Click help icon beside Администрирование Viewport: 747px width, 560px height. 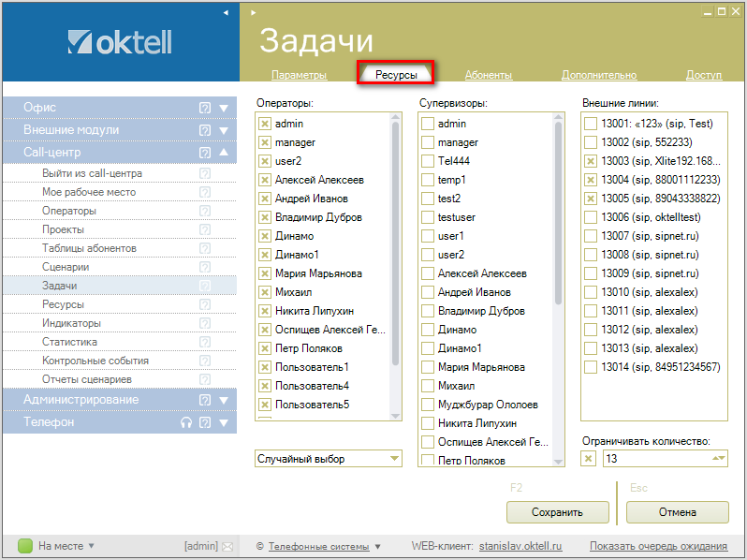pyautogui.click(x=205, y=400)
